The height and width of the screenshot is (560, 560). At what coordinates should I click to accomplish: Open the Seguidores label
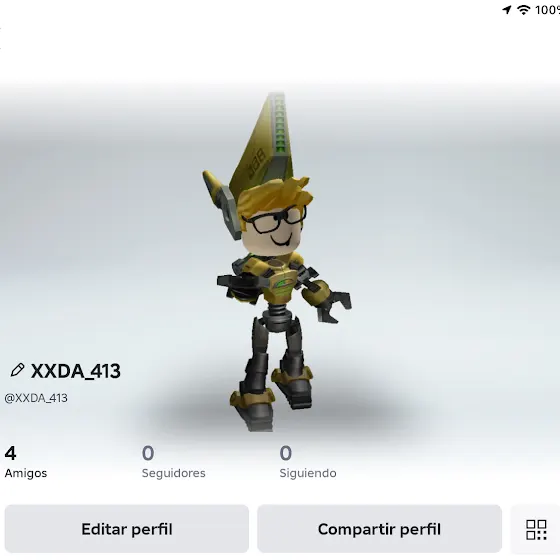tap(174, 473)
